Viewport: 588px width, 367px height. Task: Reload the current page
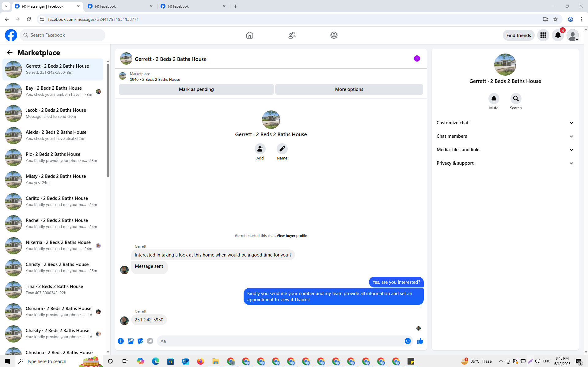[29, 19]
